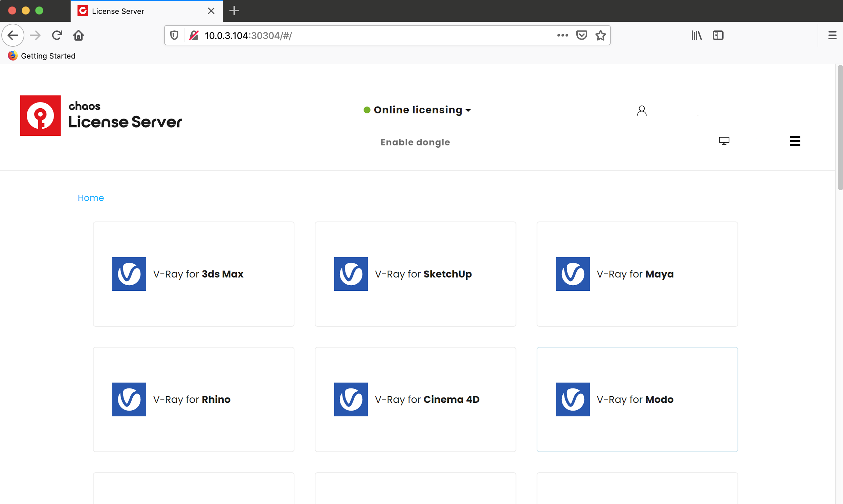The width and height of the screenshot is (843, 504).
Task: Open V-Ray for Cinema 4D card
Action: [x=415, y=399]
